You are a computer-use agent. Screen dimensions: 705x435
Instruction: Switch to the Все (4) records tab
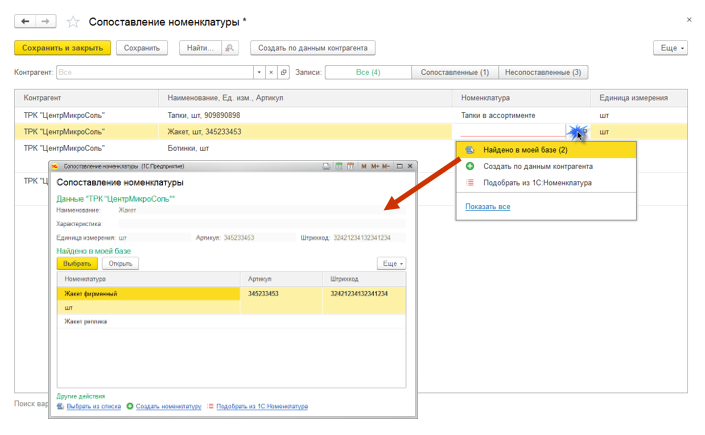(368, 72)
